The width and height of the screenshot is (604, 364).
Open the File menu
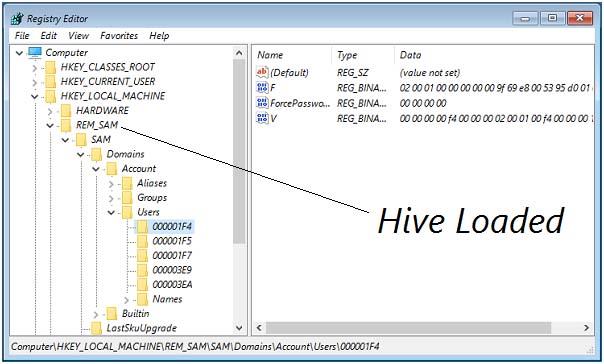pyautogui.click(x=22, y=36)
